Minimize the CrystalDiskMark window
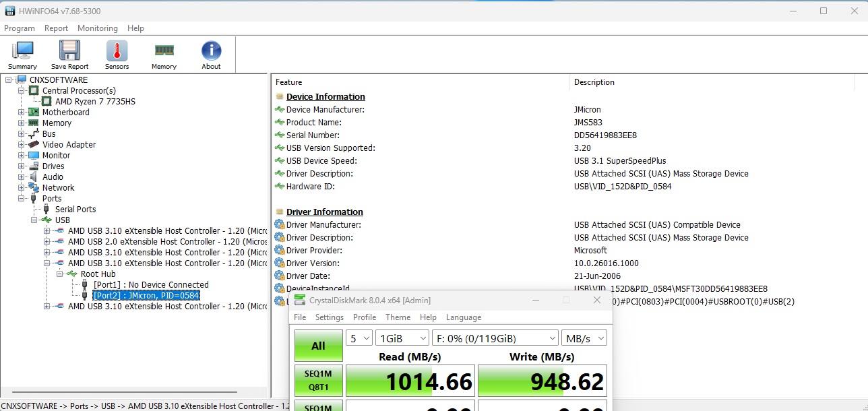This screenshot has height=411, width=868. (535, 300)
